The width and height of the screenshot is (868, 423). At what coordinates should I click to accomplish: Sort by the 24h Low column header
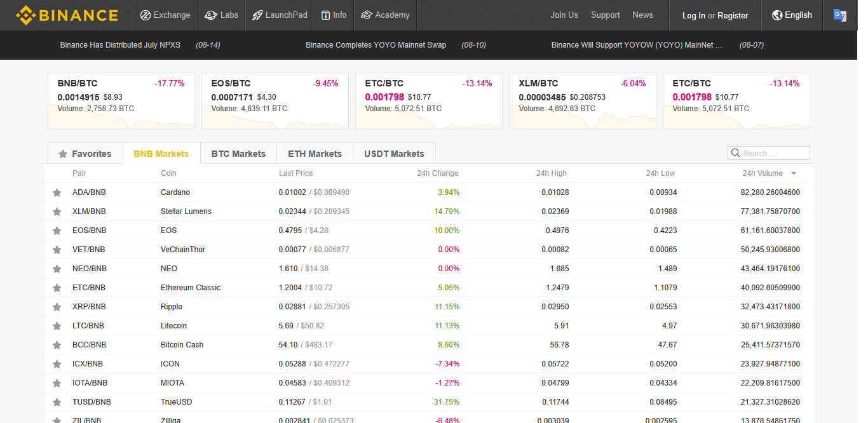pos(661,173)
